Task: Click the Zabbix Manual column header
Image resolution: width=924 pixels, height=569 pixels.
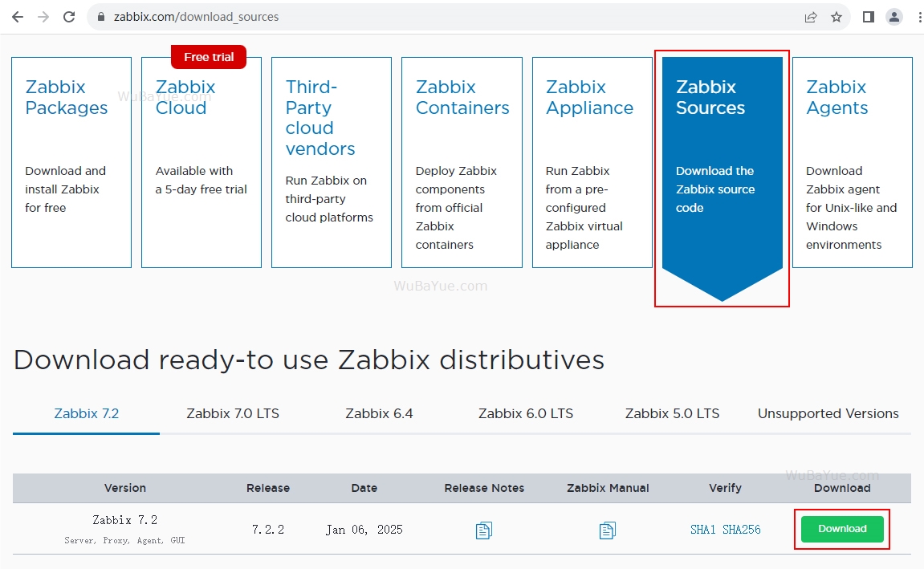Action: [608, 488]
